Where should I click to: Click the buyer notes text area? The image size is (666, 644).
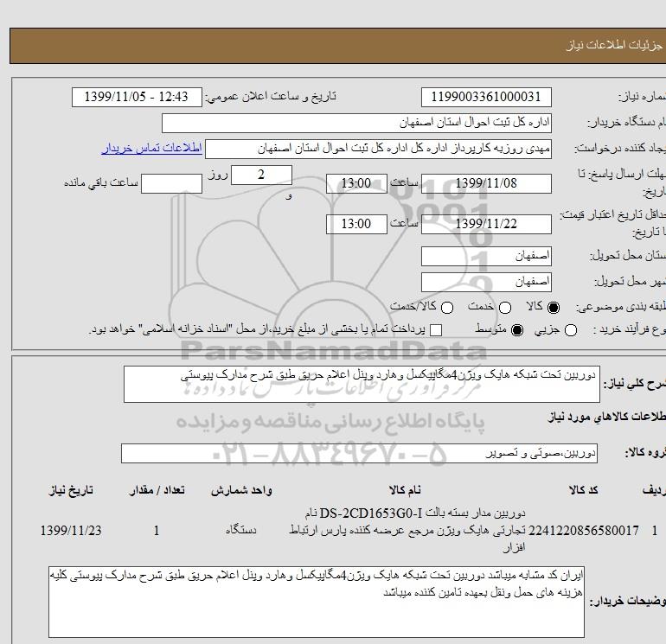point(317,602)
